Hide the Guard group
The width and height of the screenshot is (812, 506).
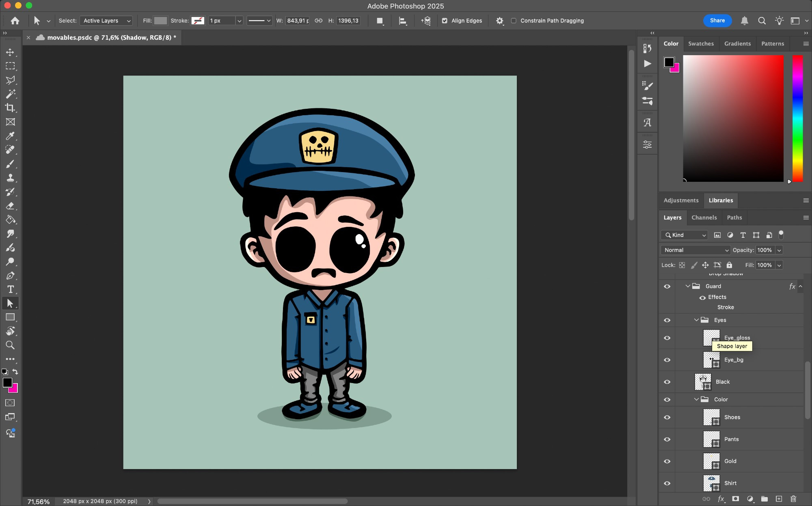667,286
